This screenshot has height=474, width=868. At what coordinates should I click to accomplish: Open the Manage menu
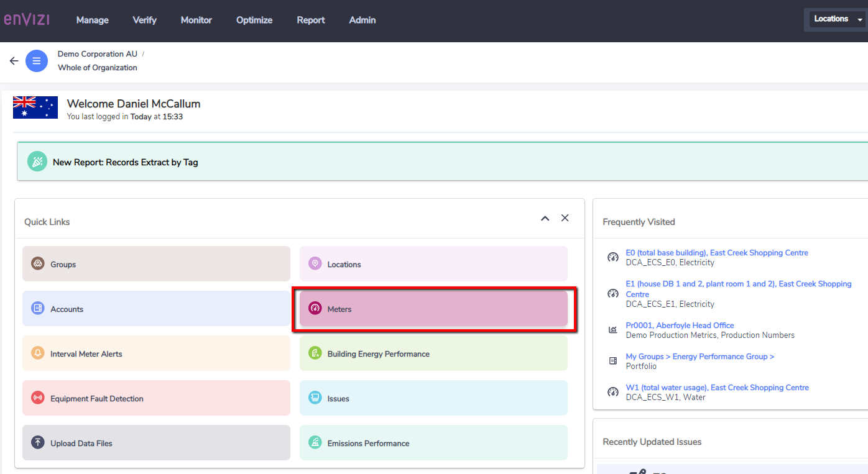tap(93, 20)
